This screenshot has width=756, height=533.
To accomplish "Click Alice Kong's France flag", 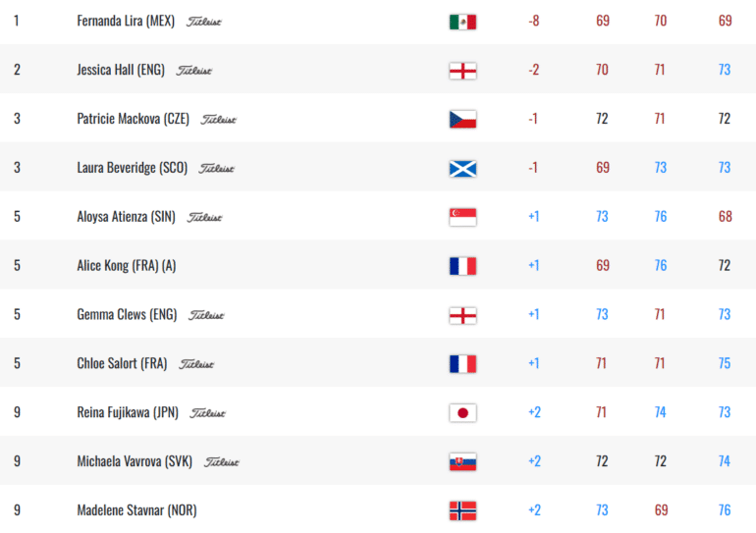I will [462, 266].
